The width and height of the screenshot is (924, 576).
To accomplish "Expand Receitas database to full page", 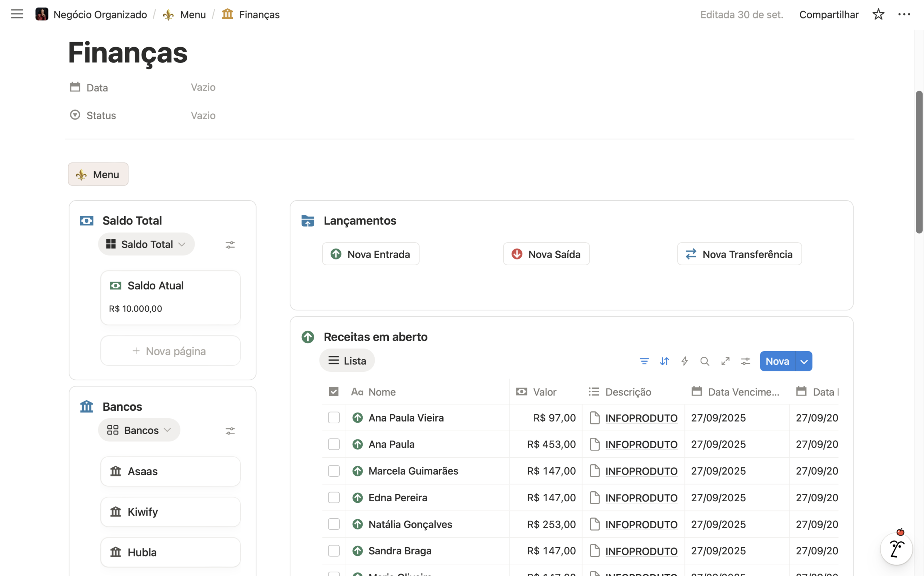I will 725,361.
